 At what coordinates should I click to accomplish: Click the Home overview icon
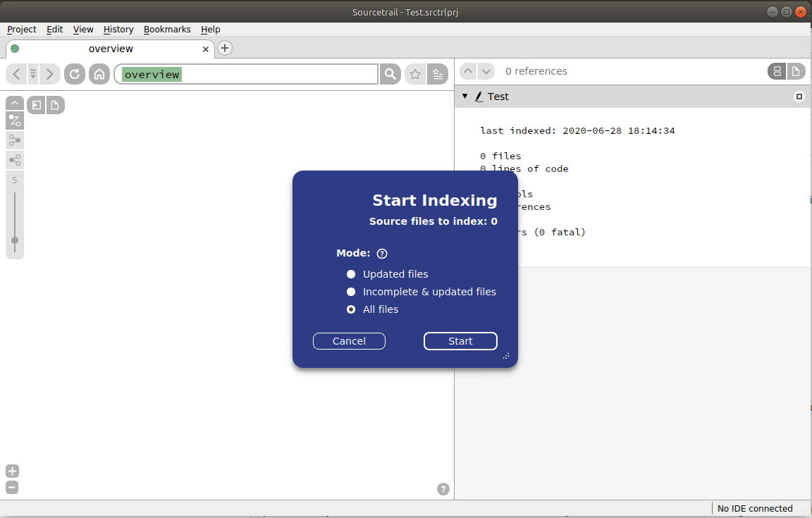[99, 73]
